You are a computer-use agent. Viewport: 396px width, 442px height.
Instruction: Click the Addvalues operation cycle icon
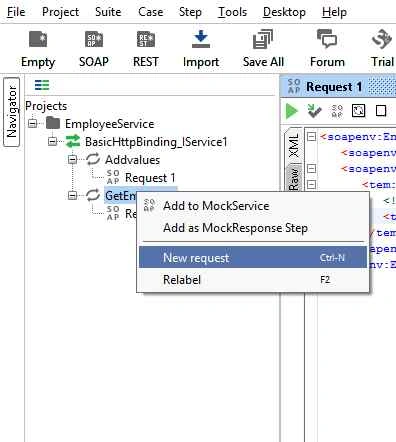[93, 159]
